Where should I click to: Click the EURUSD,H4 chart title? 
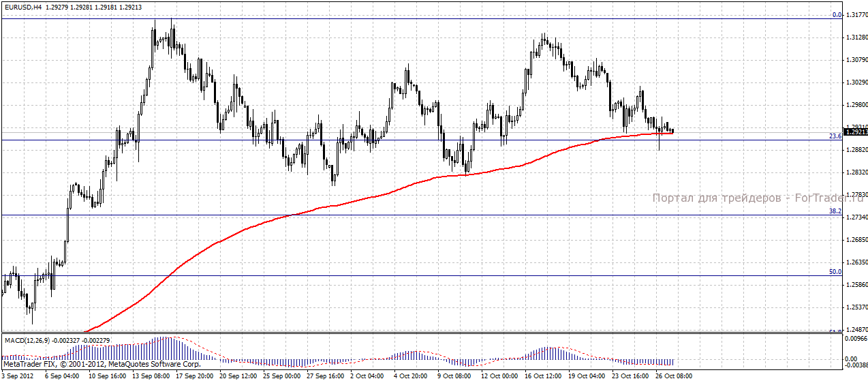23,7
